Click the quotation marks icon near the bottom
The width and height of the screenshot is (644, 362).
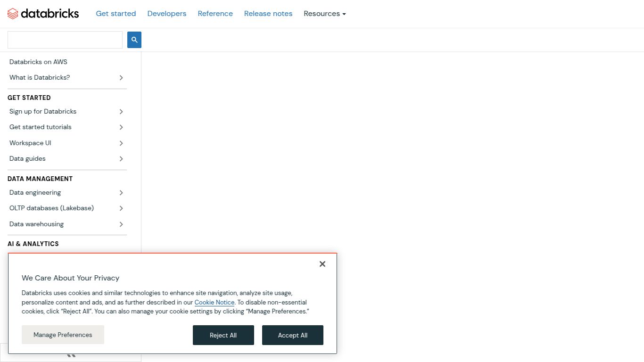(x=71, y=354)
